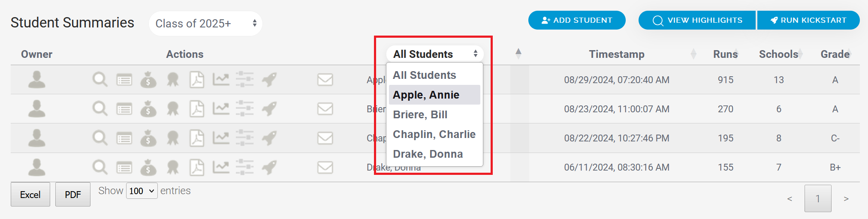Change the show entries count dropdown
The height and width of the screenshot is (219, 868).
click(142, 191)
